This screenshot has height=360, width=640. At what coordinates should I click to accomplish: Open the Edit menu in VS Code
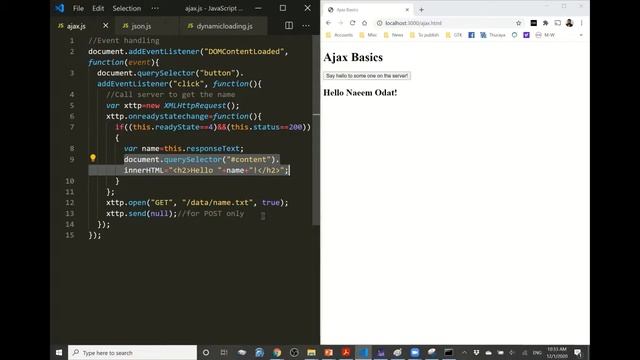click(98, 8)
